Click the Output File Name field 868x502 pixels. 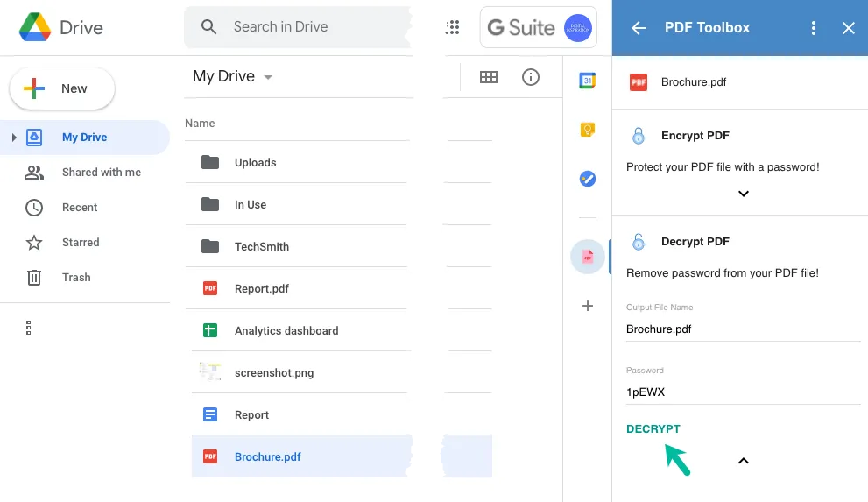tap(743, 329)
